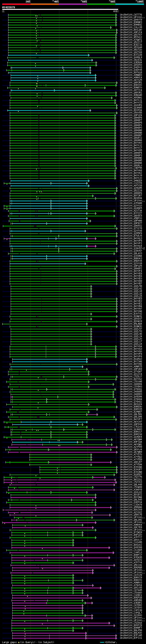Select the AV422879 query label

pos(8,8)
